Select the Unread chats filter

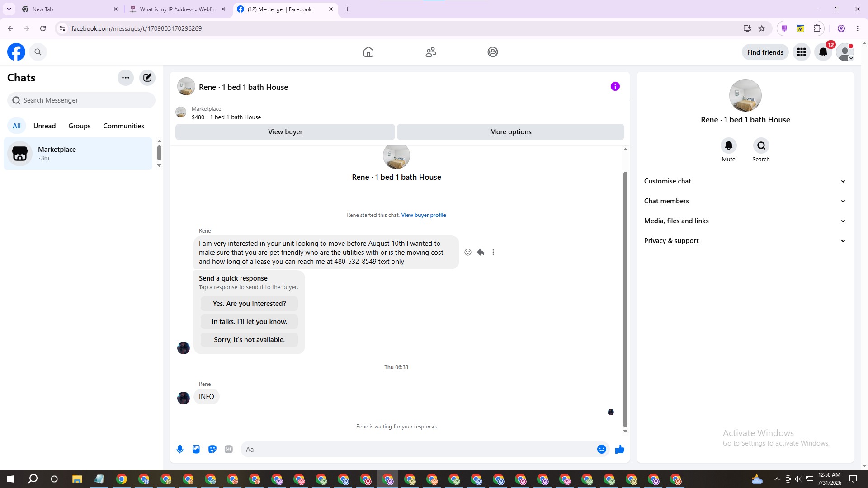click(45, 126)
